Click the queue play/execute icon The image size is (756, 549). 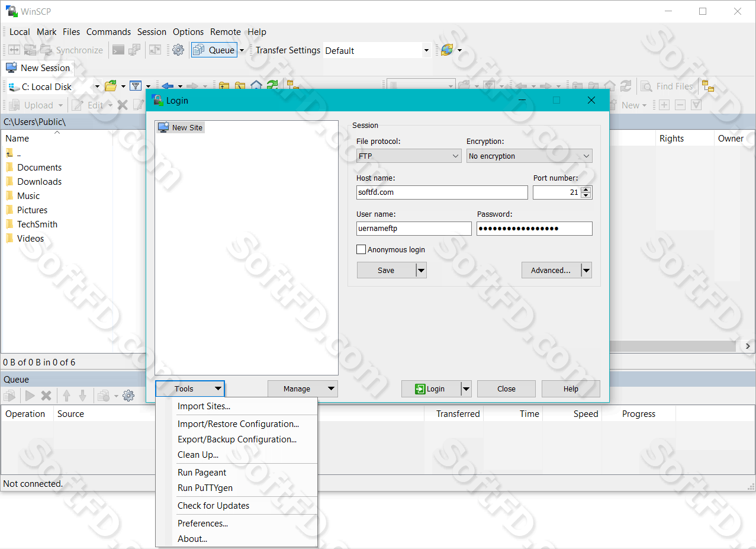30,396
